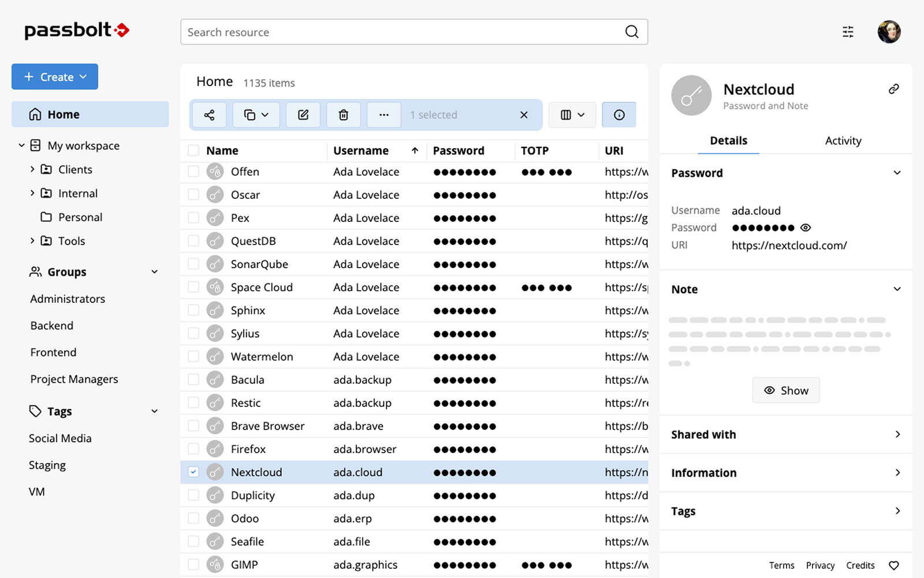Collapse the Note section in details
The width and height of the screenshot is (924, 578).
pyautogui.click(x=897, y=289)
